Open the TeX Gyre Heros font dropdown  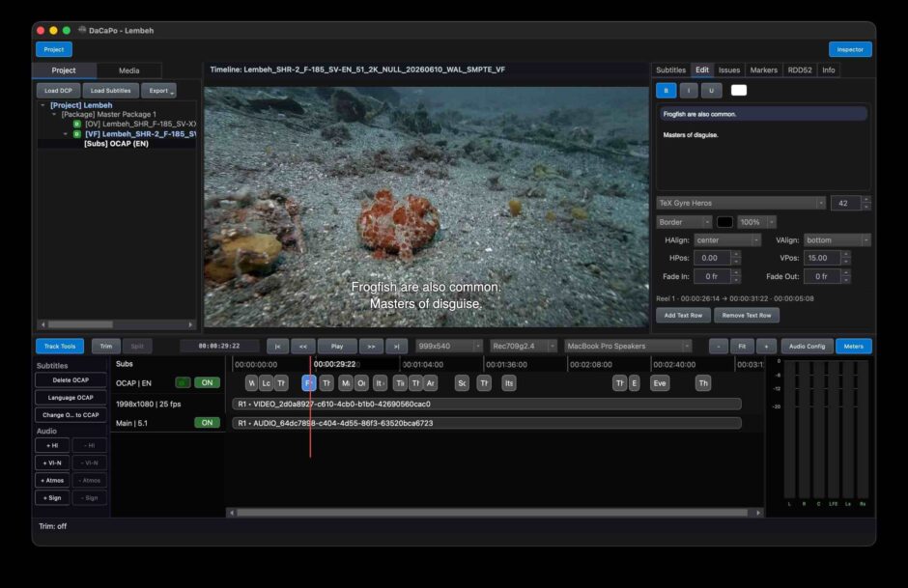(x=741, y=203)
